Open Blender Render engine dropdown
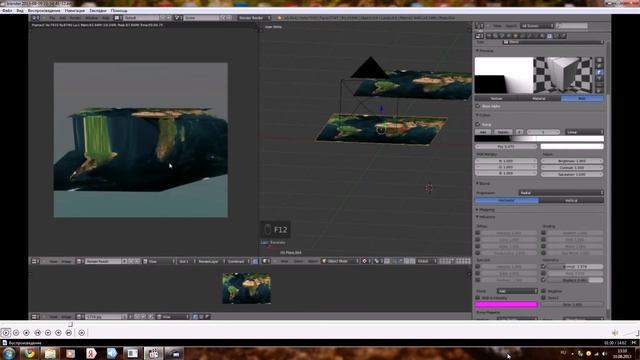Image resolution: width=640 pixels, height=360 pixels. pyautogui.click(x=254, y=18)
